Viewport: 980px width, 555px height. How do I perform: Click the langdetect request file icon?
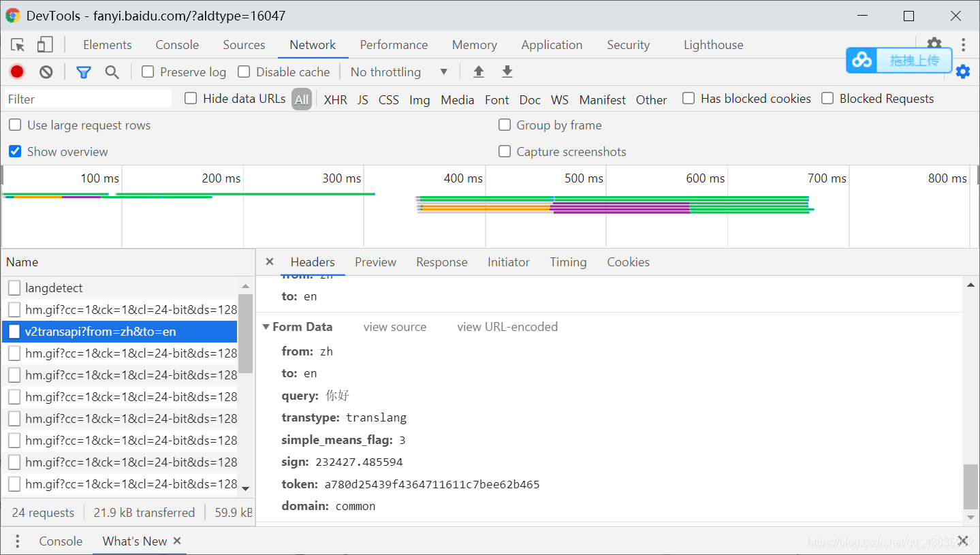pyautogui.click(x=14, y=288)
